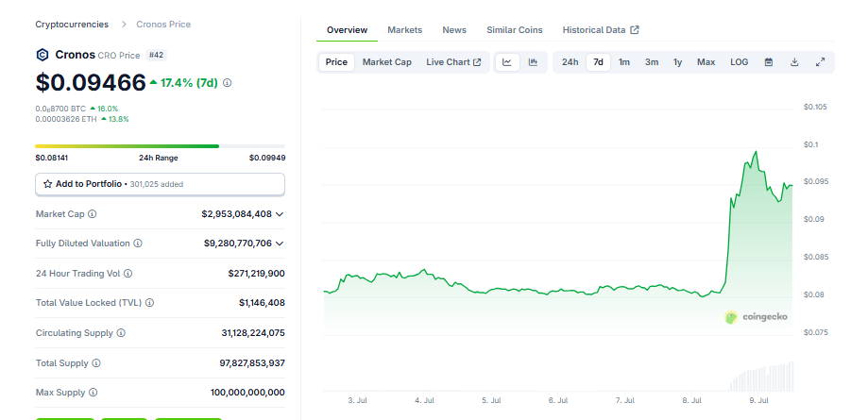Click the 4. Jul axis label
Image resolution: width=868 pixels, height=420 pixels.
(425, 400)
